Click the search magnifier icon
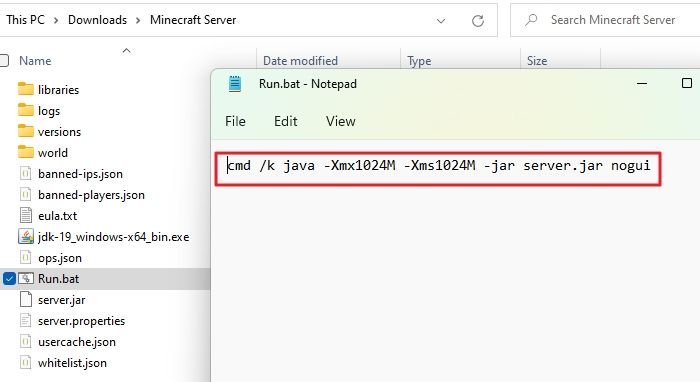This screenshot has width=700, height=382. [531, 20]
